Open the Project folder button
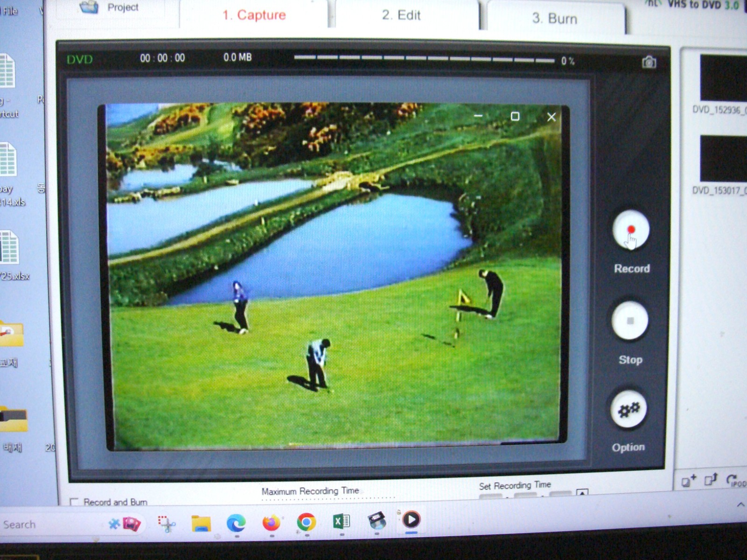The image size is (747, 560). point(110,8)
